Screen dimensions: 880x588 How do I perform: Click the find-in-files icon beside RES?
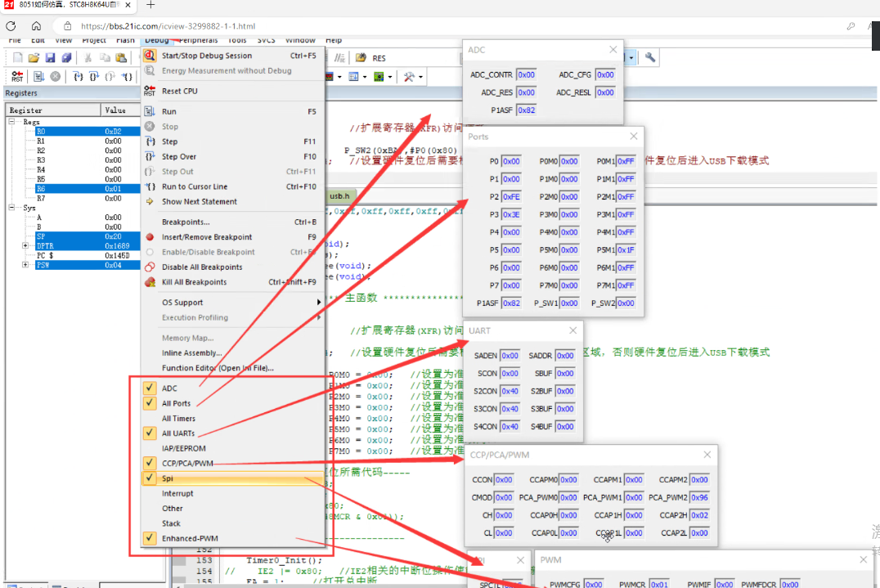[361, 58]
